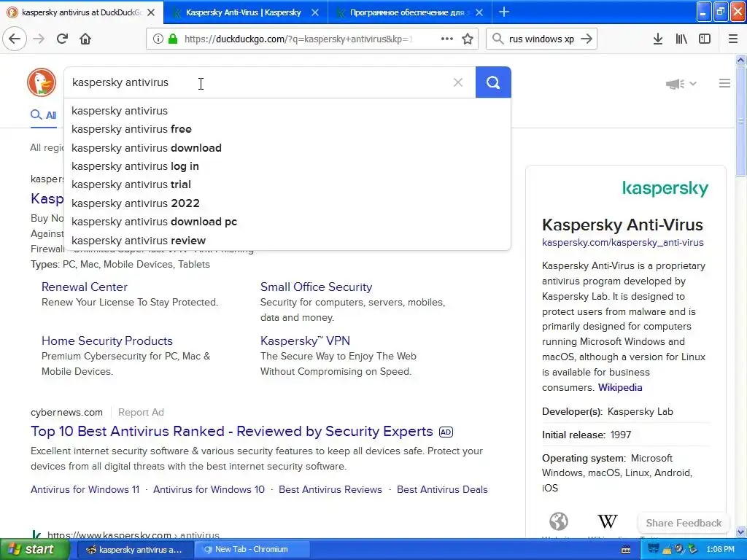The image size is (747, 560).
Task: Switch to Kaspersky Anti-Virus | Kaspersky tab
Action: 243,12
